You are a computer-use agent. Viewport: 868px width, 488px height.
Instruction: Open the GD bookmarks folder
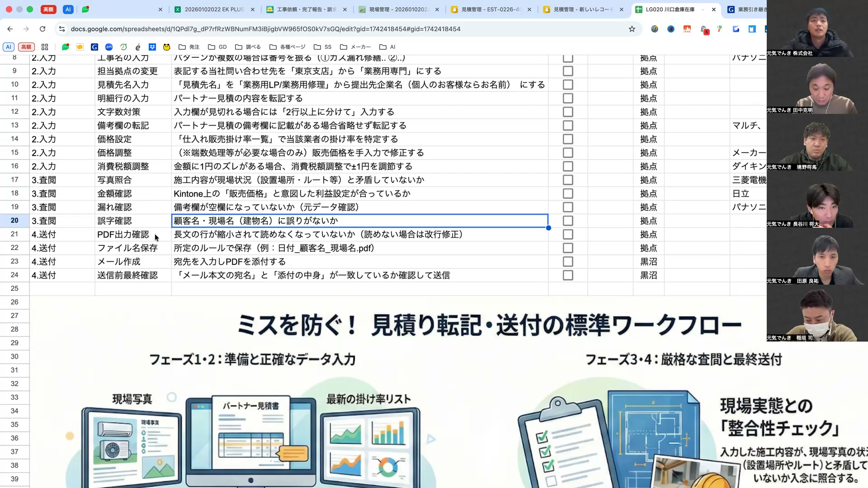pyautogui.click(x=217, y=47)
